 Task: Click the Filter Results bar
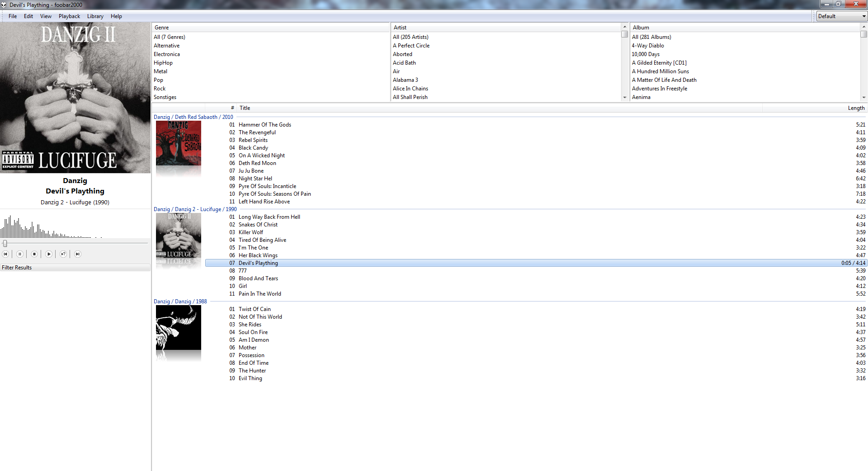(75, 268)
